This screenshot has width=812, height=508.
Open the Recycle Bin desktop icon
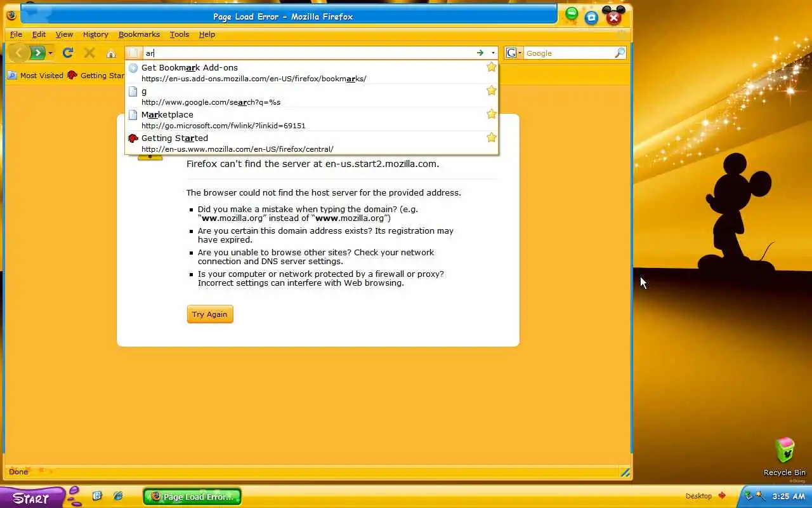pyautogui.click(x=785, y=457)
